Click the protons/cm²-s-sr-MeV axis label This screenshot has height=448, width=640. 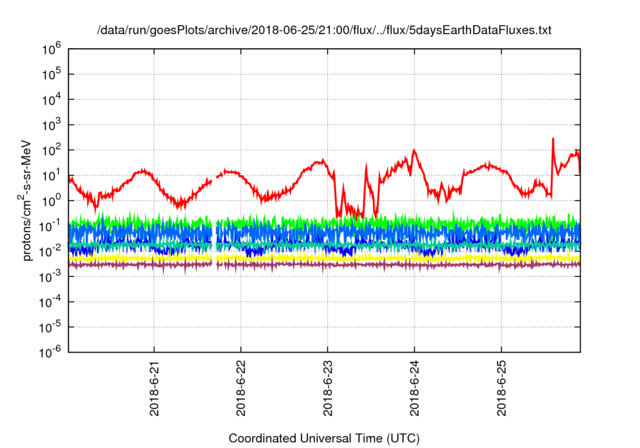click(x=26, y=200)
